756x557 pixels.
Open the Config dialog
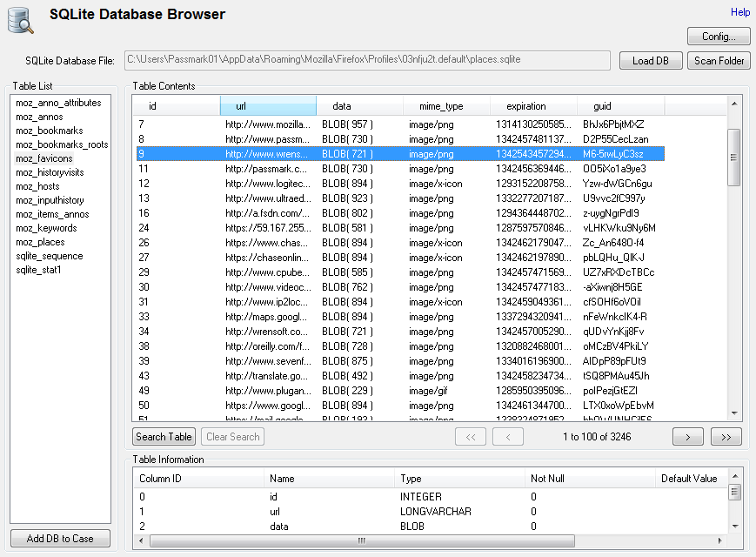tap(719, 36)
